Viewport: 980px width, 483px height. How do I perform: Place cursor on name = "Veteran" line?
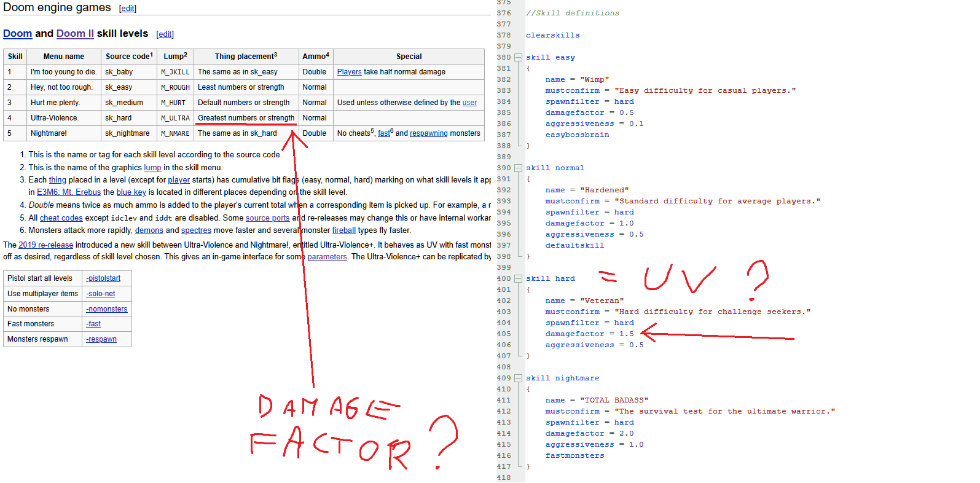tap(584, 300)
